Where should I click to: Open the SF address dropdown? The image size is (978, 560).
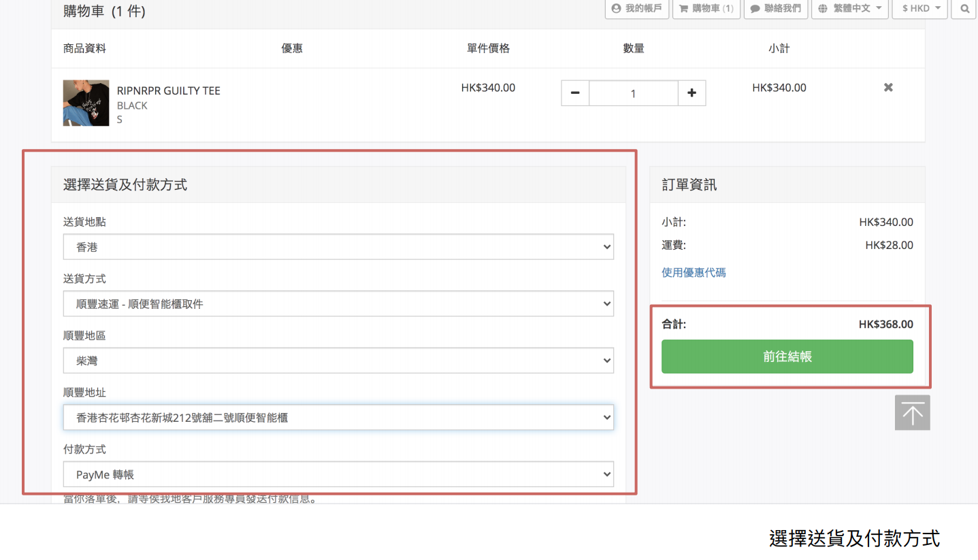(338, 418)
